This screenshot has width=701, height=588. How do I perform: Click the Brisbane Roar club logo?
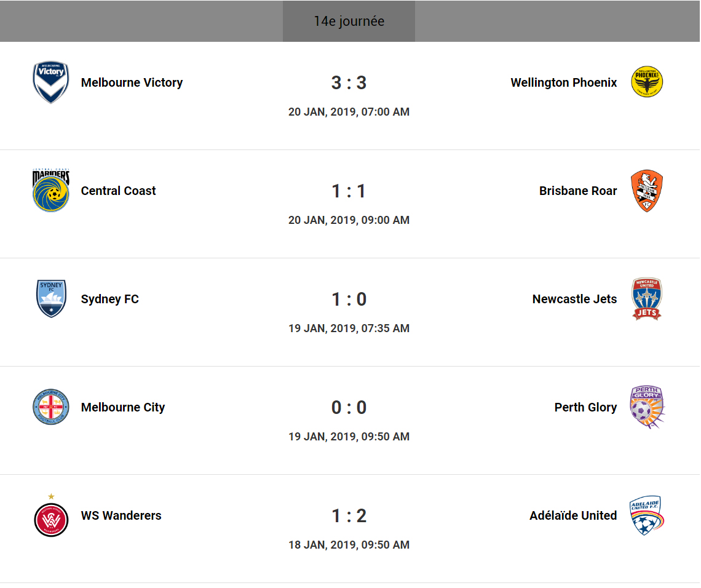647,191
